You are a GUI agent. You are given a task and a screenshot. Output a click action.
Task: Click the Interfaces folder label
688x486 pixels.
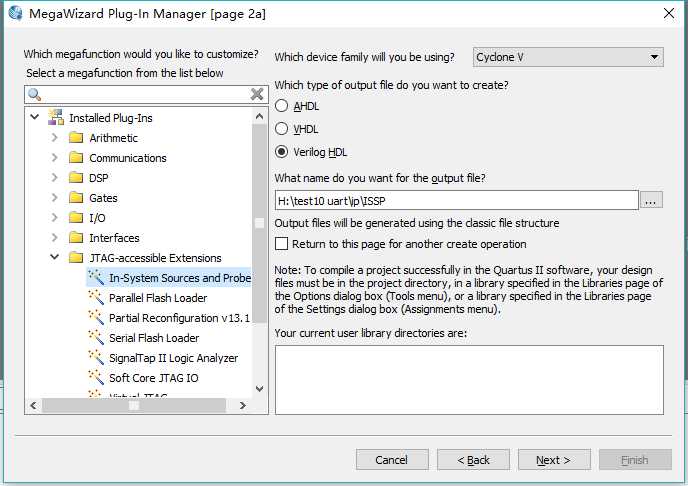(114, 238)
